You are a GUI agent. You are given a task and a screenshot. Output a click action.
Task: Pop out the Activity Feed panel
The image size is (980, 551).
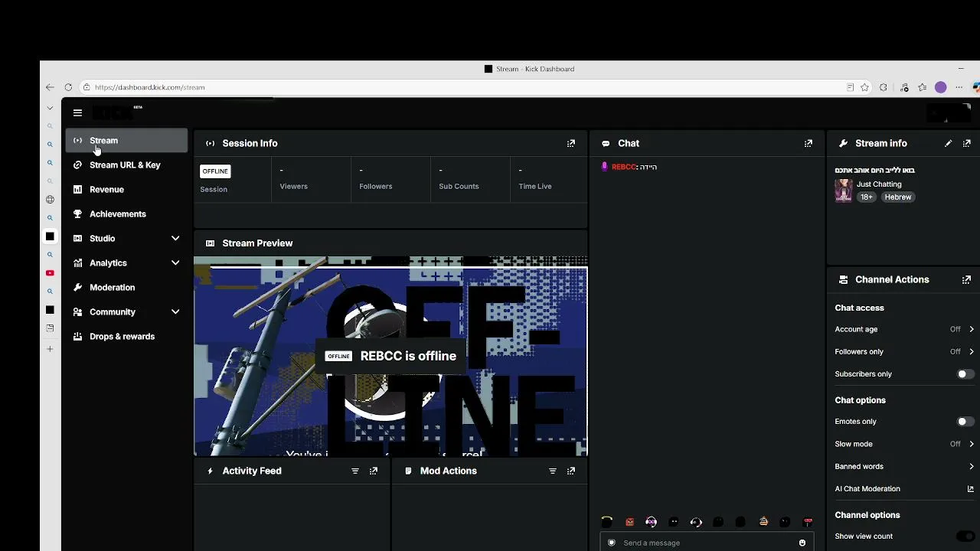[x=374, y=471]
